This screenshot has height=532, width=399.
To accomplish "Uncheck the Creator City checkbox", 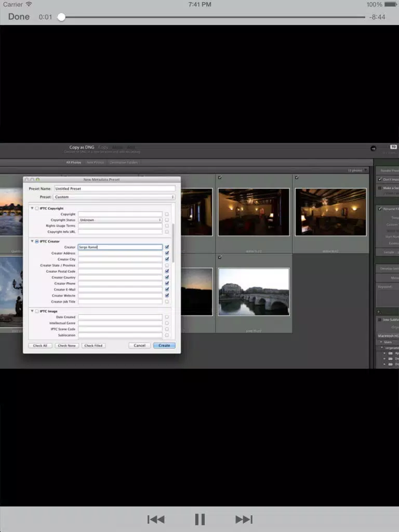I will point(167,259).
